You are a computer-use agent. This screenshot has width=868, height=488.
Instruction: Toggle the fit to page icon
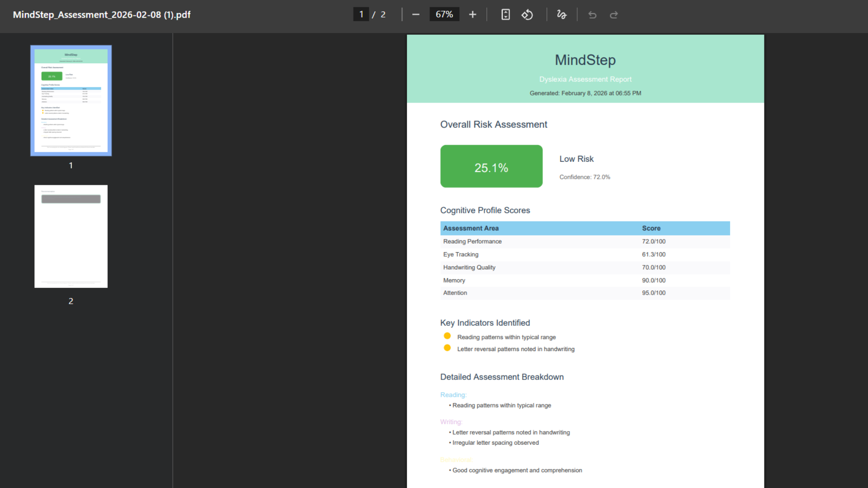(505, 14)
